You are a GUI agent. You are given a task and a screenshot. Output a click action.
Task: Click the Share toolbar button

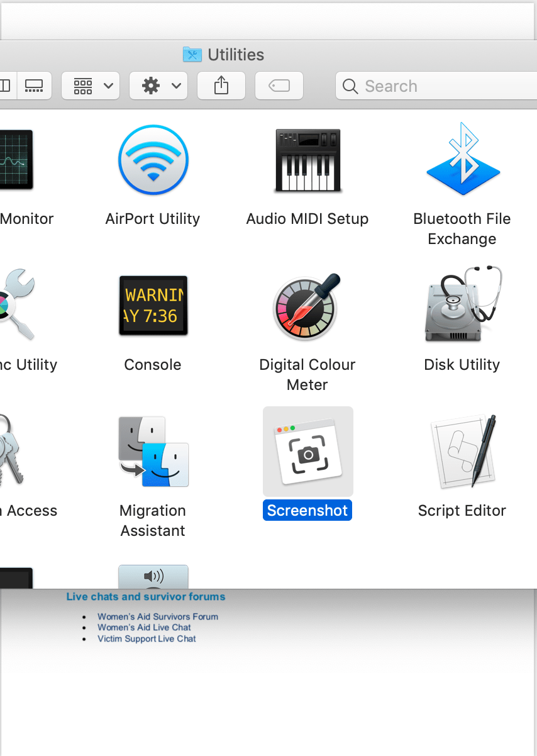(x=221, y=86)
